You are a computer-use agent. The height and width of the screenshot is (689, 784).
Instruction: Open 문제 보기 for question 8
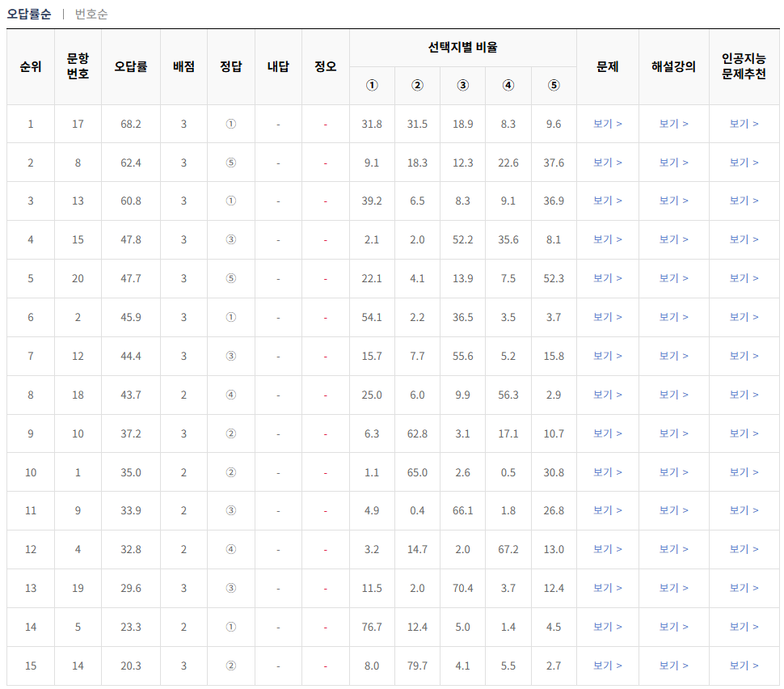coord(607,163)
